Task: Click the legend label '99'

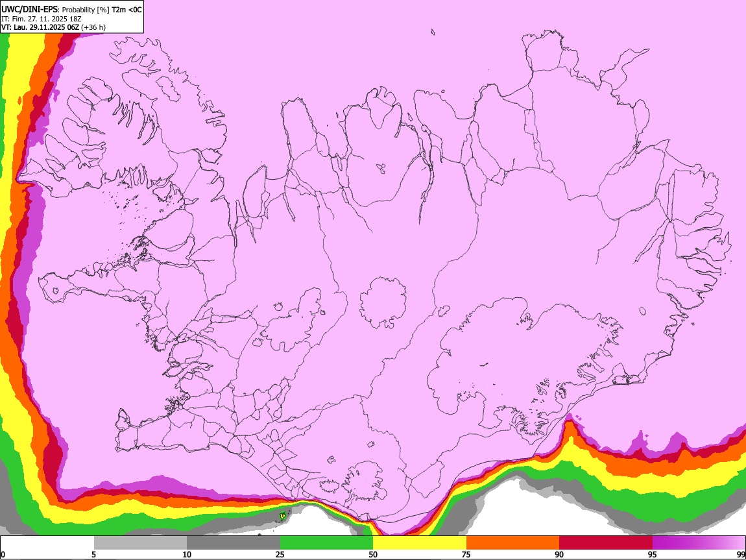Action: pos(741,555)
